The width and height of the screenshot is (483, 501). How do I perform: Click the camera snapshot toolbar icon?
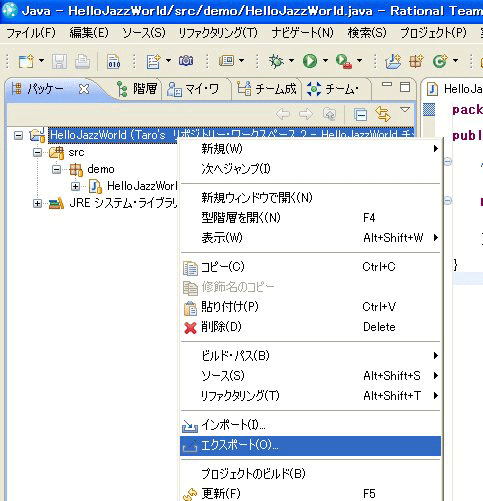(x=186, y=61)
